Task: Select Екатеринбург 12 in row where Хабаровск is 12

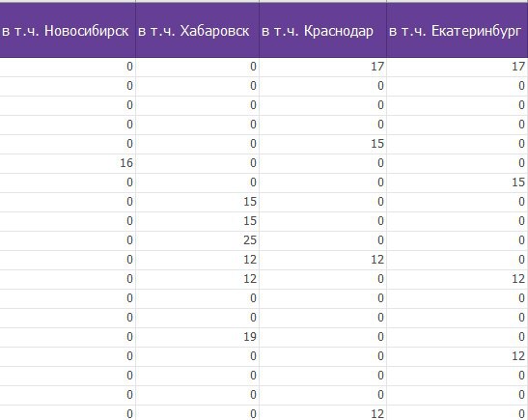Action: [458, 279]
